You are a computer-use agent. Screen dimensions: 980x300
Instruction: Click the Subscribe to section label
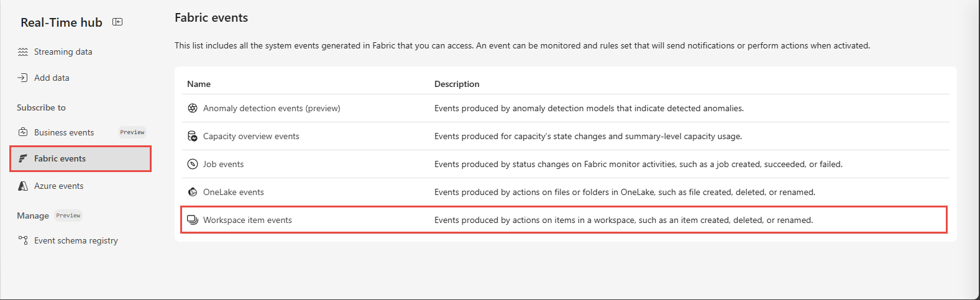click(41, 107)
